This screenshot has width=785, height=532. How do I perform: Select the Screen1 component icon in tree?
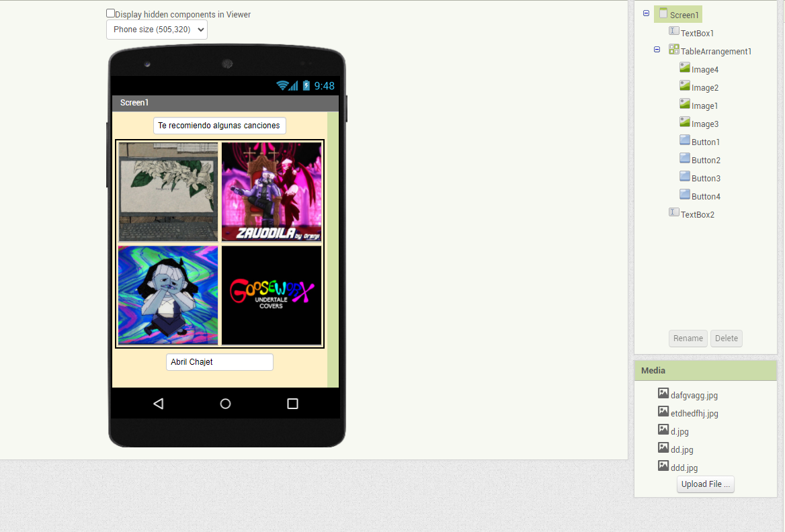[x=663, y=13]
